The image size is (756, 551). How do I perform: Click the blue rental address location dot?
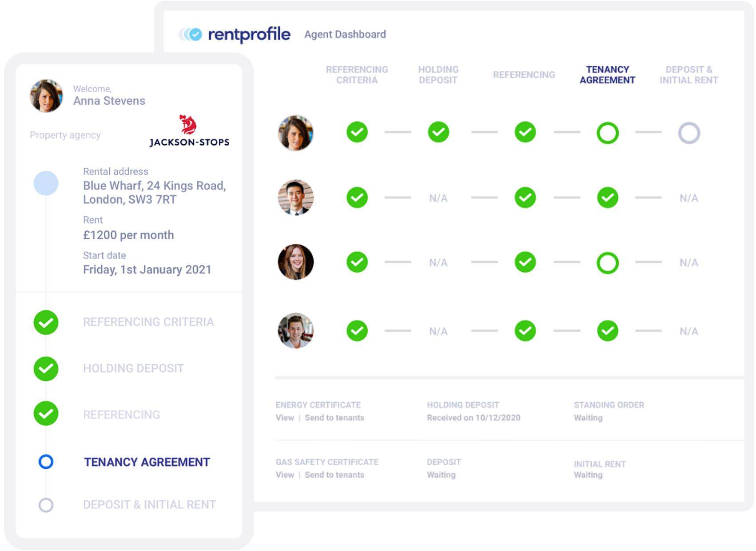coord(46,183)
